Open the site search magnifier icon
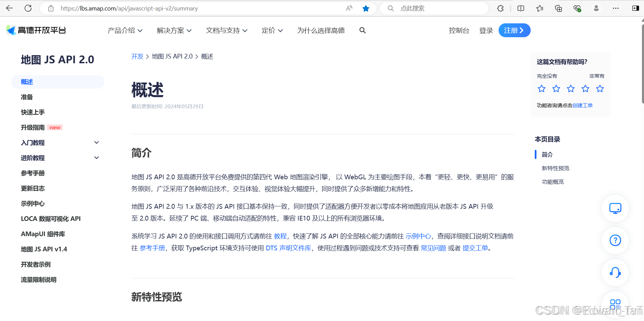The width and height of the screenshot is (644, 321). pyautogui.click(x=363, y=30)
